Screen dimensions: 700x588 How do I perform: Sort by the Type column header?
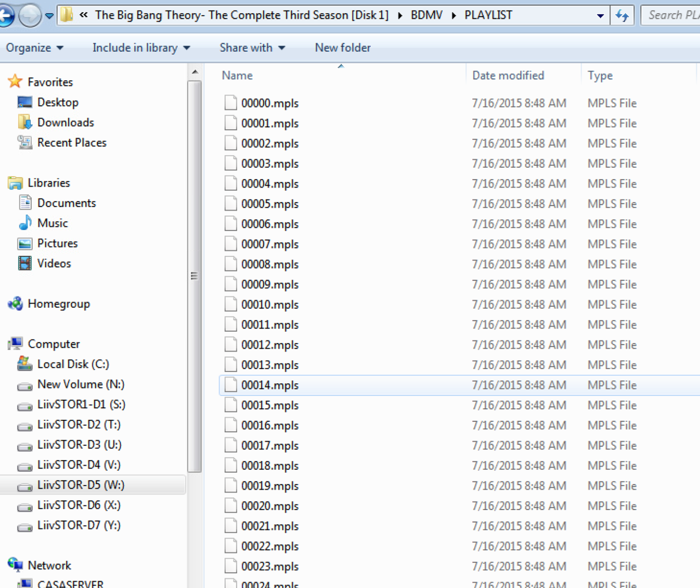point(600,75)
